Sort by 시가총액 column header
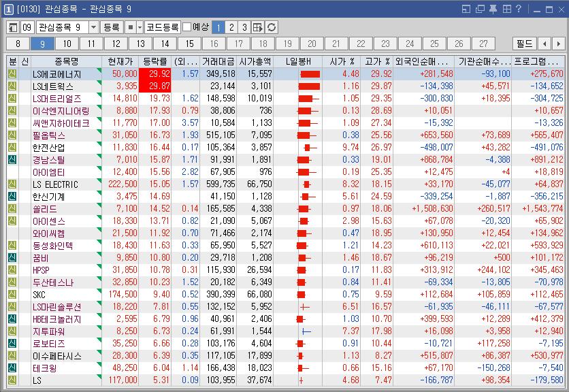The width and height of the screenshot is (569, 392). coord(255,61)
